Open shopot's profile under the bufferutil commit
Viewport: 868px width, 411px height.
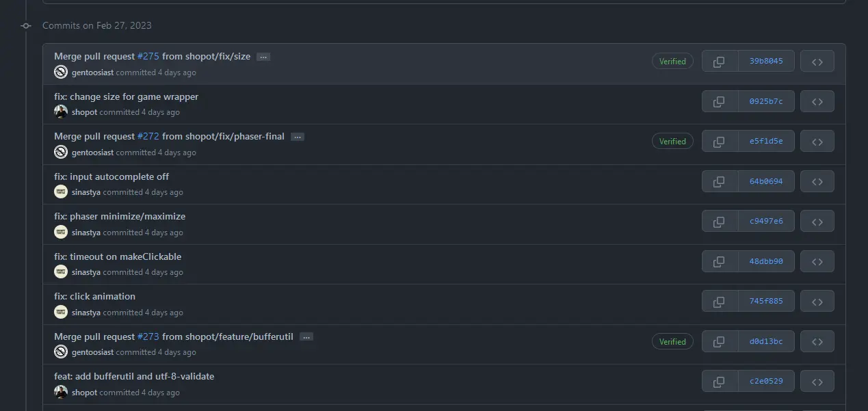(85, 392)
